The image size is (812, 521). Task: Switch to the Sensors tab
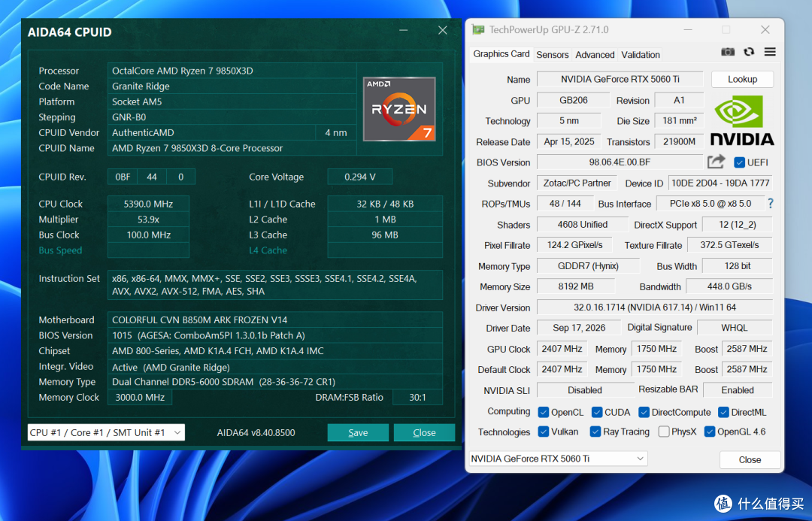pyautogui.click(x=552, y=55)
